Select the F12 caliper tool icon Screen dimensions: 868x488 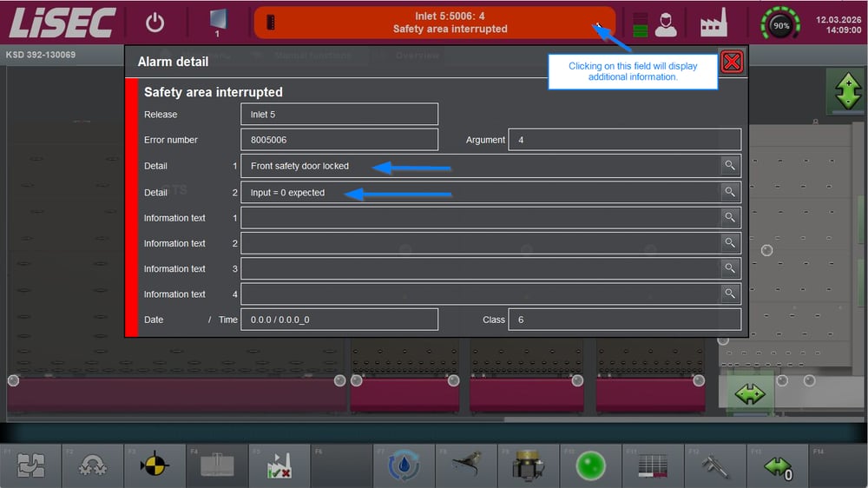pyautogui.click(x=715, y=466)
